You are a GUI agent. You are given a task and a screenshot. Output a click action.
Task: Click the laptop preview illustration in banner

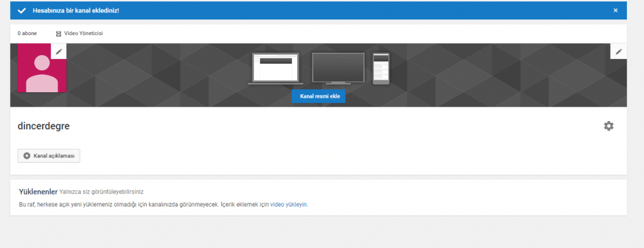275,69
